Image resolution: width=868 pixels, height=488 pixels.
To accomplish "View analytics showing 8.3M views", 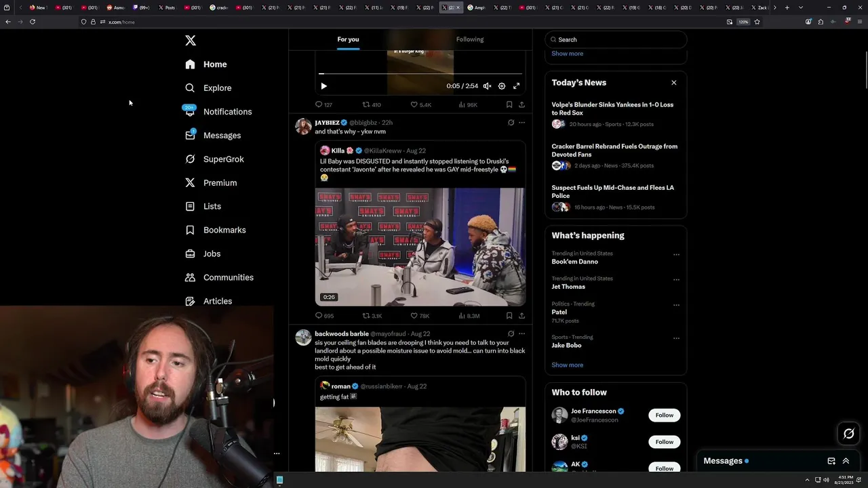I will coord(469,316).
